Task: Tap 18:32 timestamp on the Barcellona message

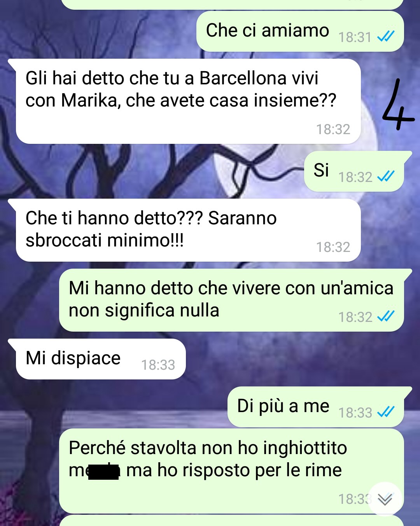Action: point(333,129)
